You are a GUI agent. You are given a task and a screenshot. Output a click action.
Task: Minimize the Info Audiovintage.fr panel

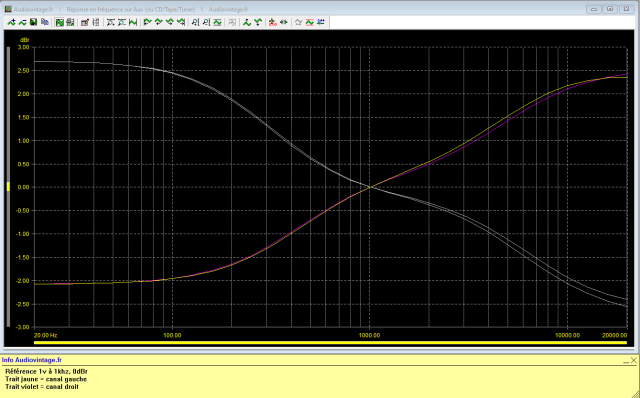(626, 361)
